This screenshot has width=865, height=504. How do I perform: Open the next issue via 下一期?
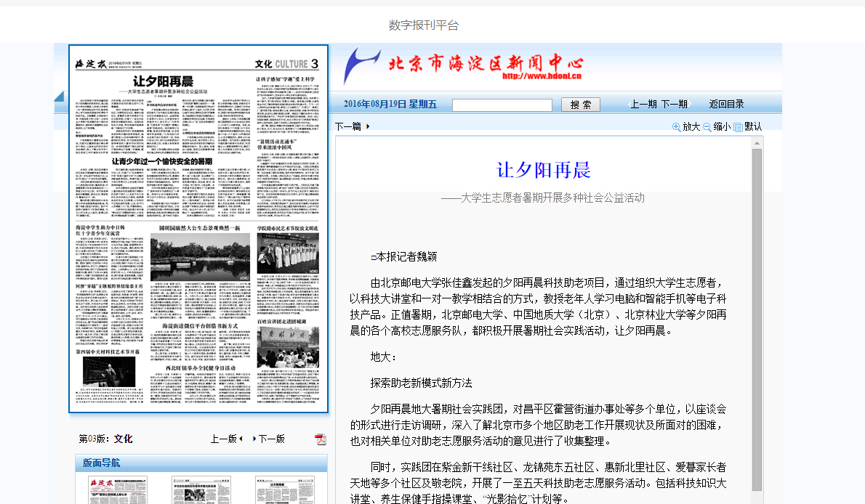click(674, 105)
